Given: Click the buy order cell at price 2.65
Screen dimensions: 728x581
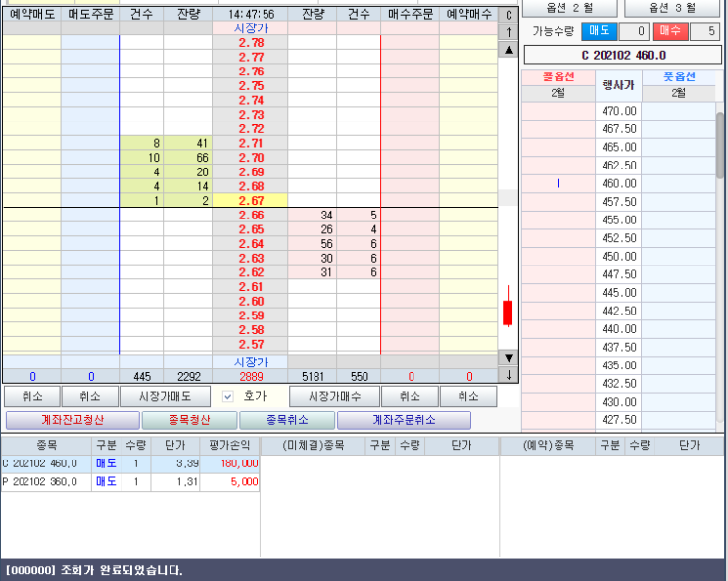Looking at the screenshot, I should [410, 229].
